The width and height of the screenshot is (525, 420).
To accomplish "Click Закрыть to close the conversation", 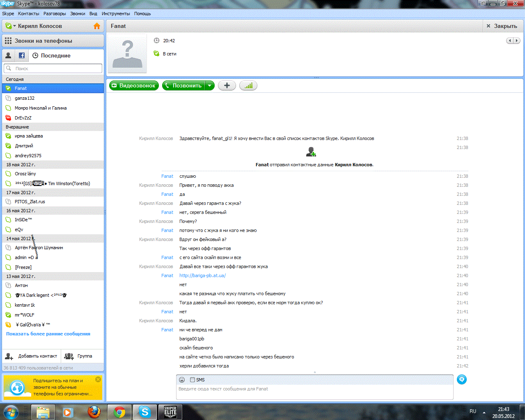I will (502, 26).
